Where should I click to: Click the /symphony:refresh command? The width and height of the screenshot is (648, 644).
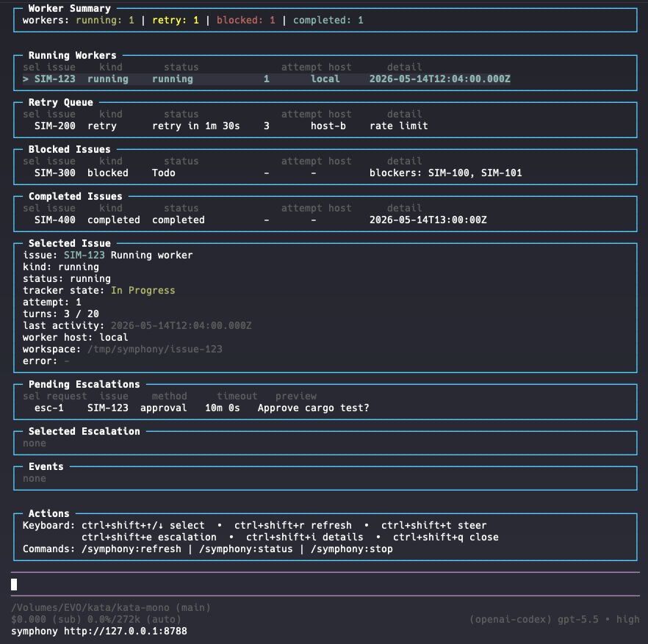point(132,549)
